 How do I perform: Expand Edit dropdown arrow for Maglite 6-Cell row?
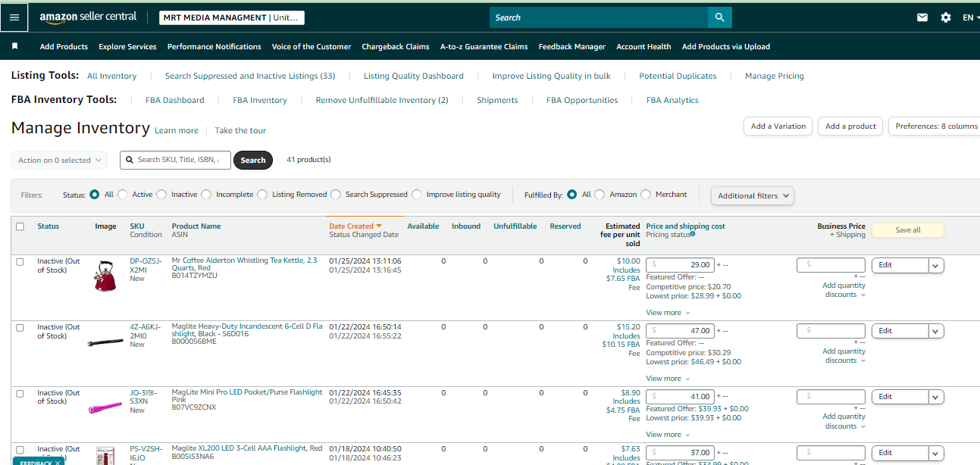tap(936, 331)
